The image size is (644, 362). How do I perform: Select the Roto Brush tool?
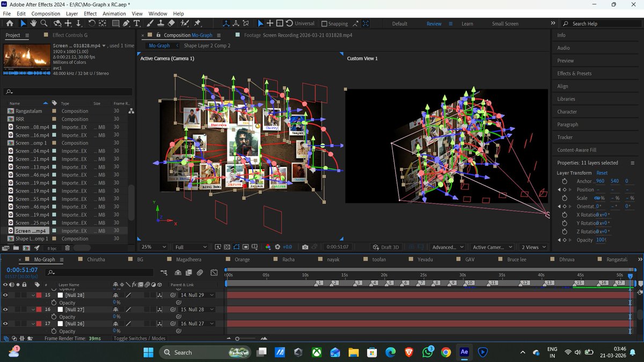[185, 24]
